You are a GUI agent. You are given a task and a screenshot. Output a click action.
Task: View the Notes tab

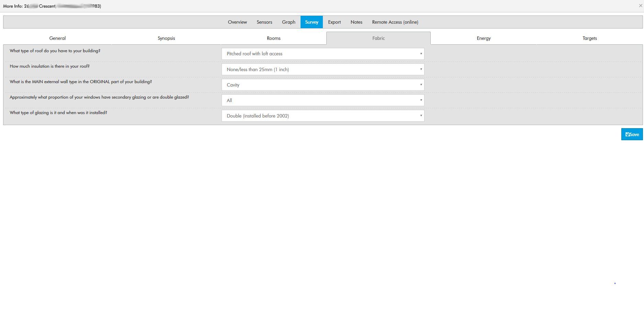click(356, 22)
